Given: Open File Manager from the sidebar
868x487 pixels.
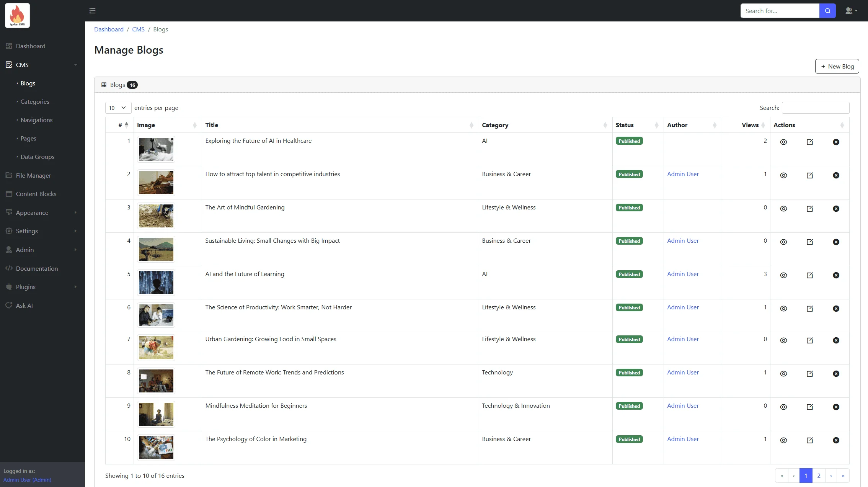Looking at the screenshot, I should (x=33, y=175).
